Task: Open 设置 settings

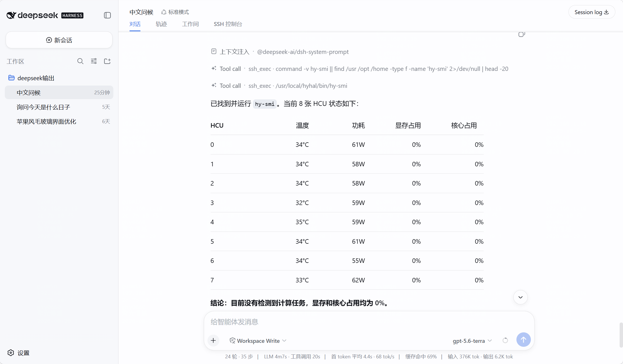Action: [19, 353]
